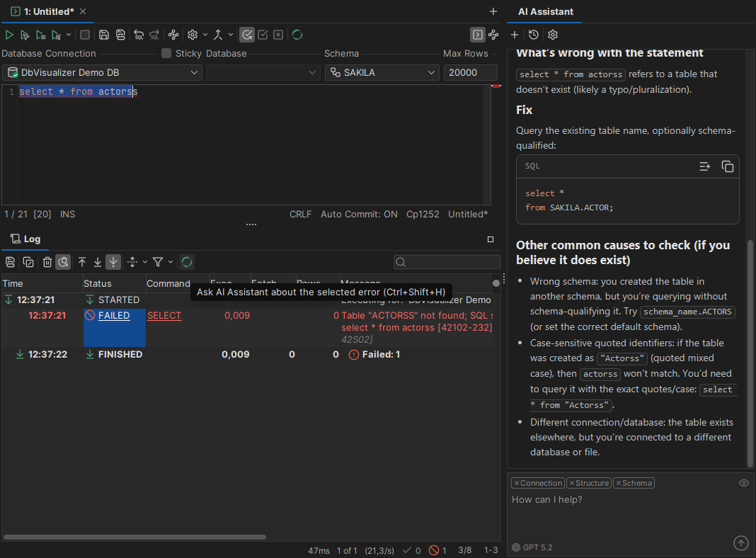Screen dimensions: 756x558
Task: Run the SQL statement
Action: coord(9,34)
